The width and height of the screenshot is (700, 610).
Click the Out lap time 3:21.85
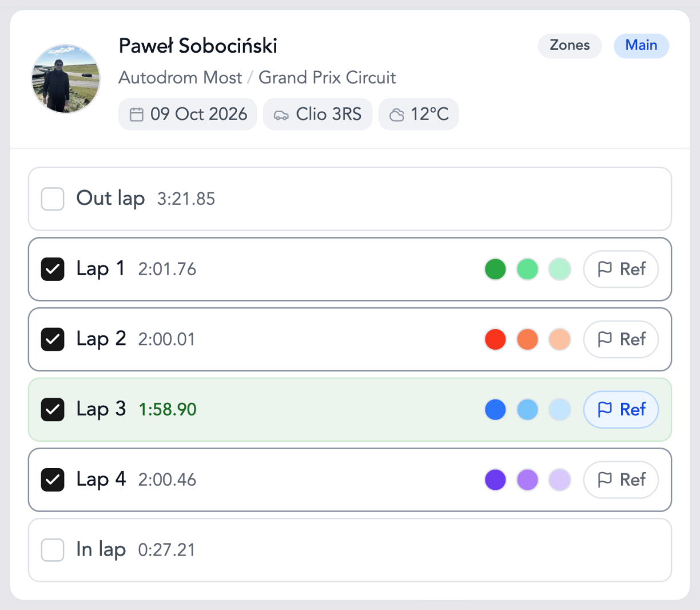[186, 199]
